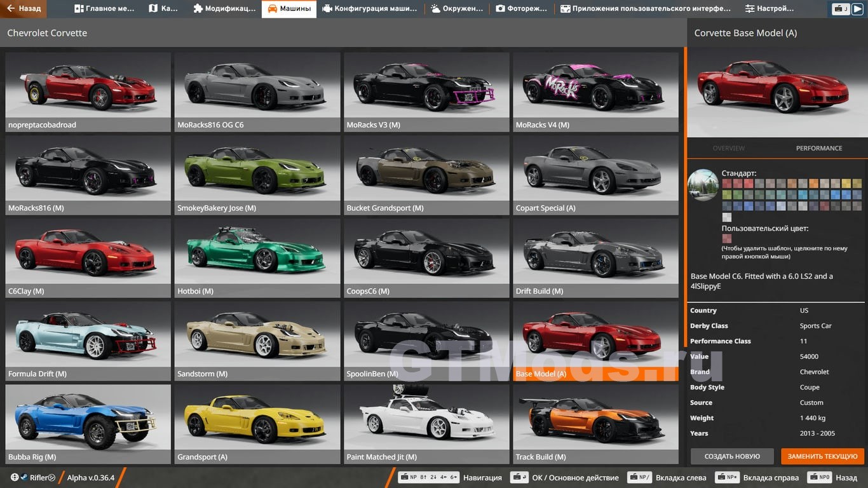868x488 pixels.
Task: Select the Машины tab
Action: pyautogui.click(x=289, y=9)
